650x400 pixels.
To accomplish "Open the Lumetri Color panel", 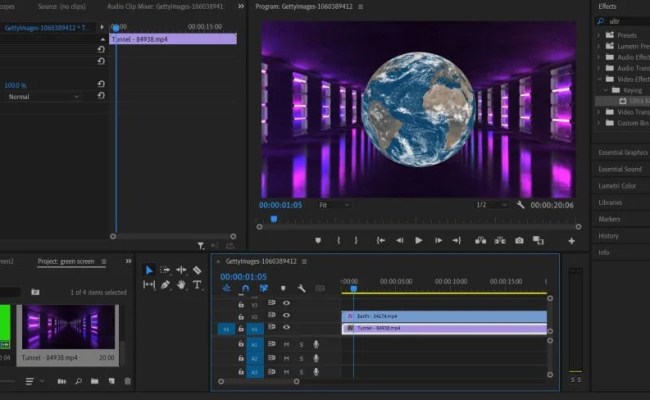I will (x=617, y=185).
